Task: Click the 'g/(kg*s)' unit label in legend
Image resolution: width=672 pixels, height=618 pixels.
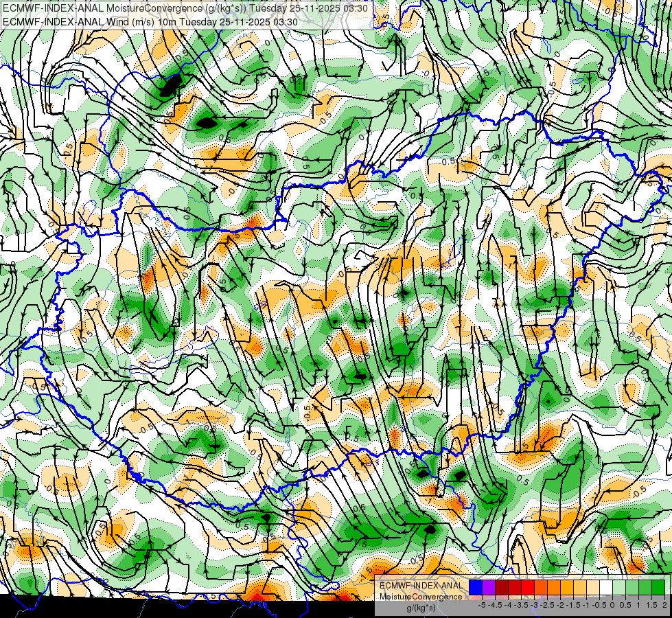Action: [421, 607]
